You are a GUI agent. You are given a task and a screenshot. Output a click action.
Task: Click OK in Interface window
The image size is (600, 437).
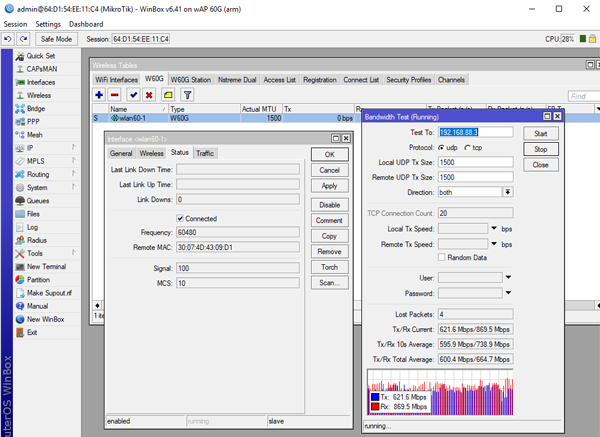click(x=329, y=155)
